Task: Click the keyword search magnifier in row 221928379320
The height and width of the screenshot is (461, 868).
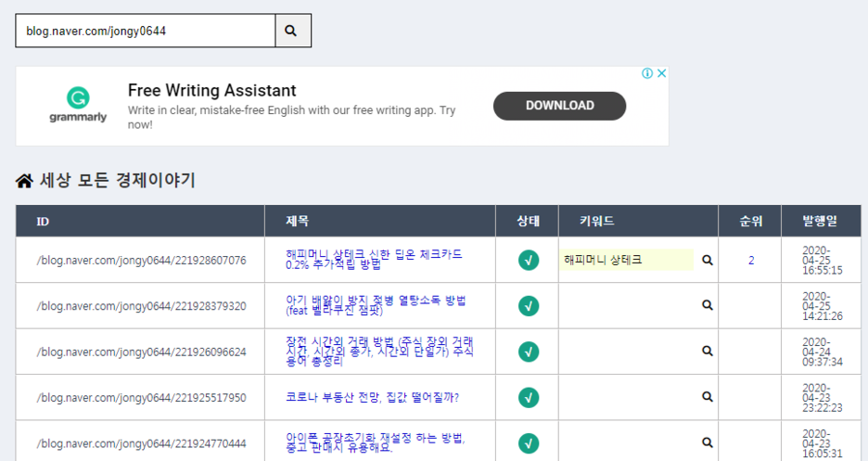Action: (x=708, y=305)
